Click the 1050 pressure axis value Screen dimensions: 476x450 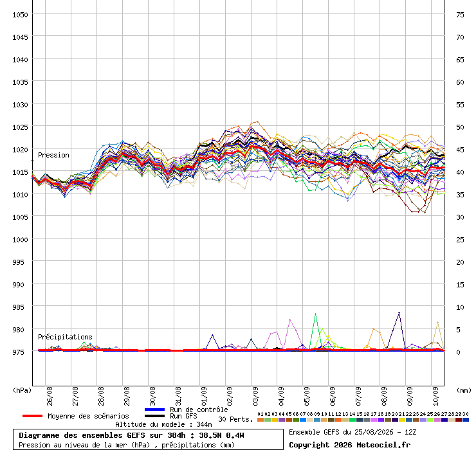(20, 15)
